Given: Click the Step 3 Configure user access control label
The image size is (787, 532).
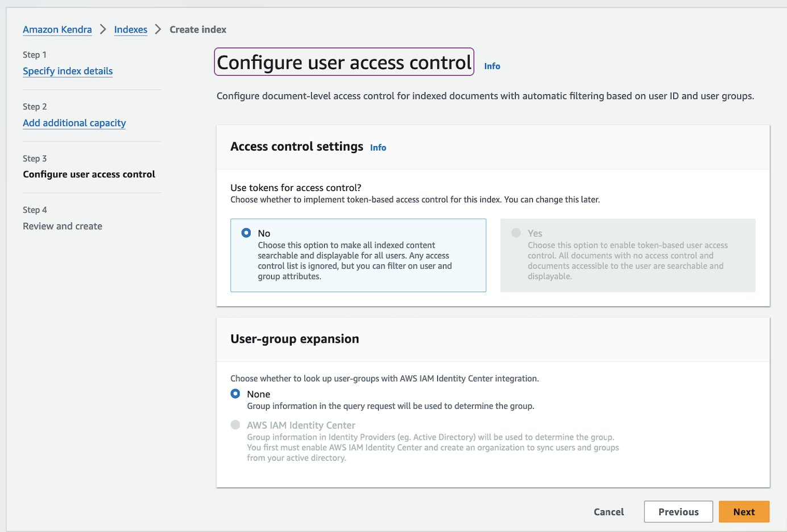Looking at the screenshot, I should pos(89,174).
